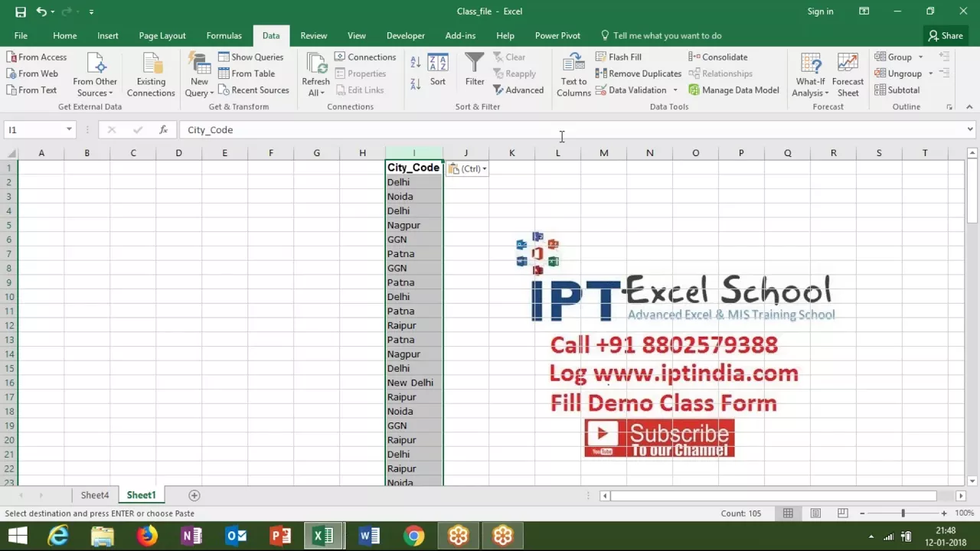Sort Z to A descending

click(x=415, y=83)
